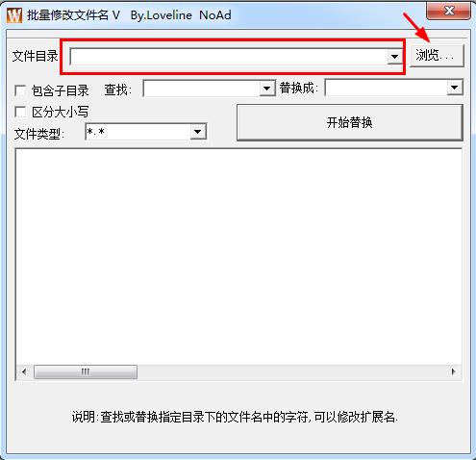Click the *.* file type field
The width and height of the screenshot is (476, 460).
138,132
